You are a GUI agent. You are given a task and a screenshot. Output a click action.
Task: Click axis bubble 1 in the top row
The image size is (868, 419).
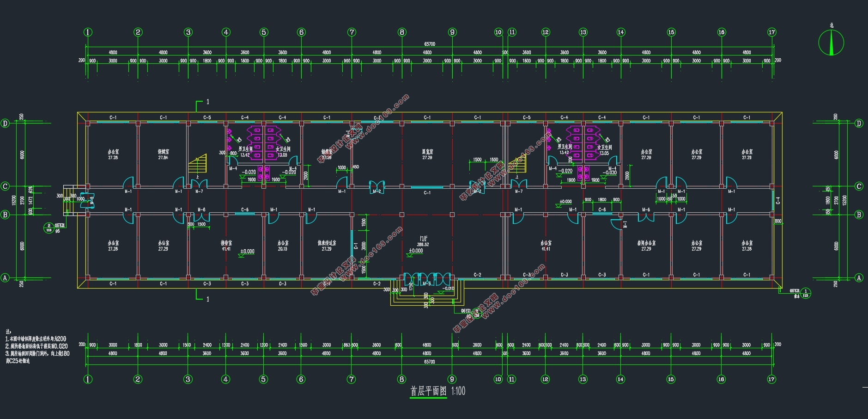pos(88,32)
